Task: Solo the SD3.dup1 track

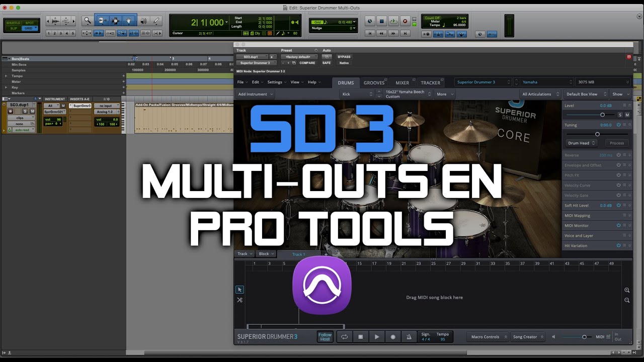Action: pos(25,111)
